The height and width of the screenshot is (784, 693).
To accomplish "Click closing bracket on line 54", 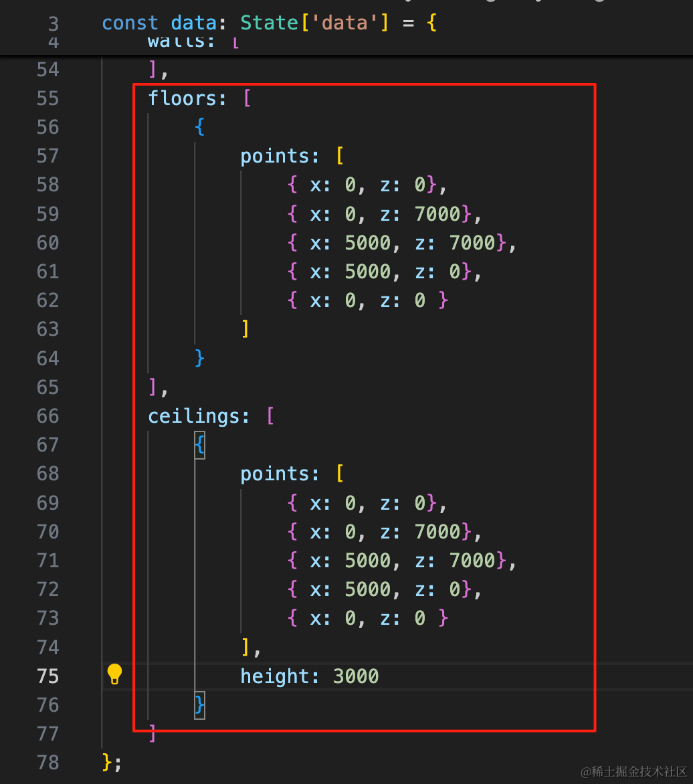I will coord(153,70).
